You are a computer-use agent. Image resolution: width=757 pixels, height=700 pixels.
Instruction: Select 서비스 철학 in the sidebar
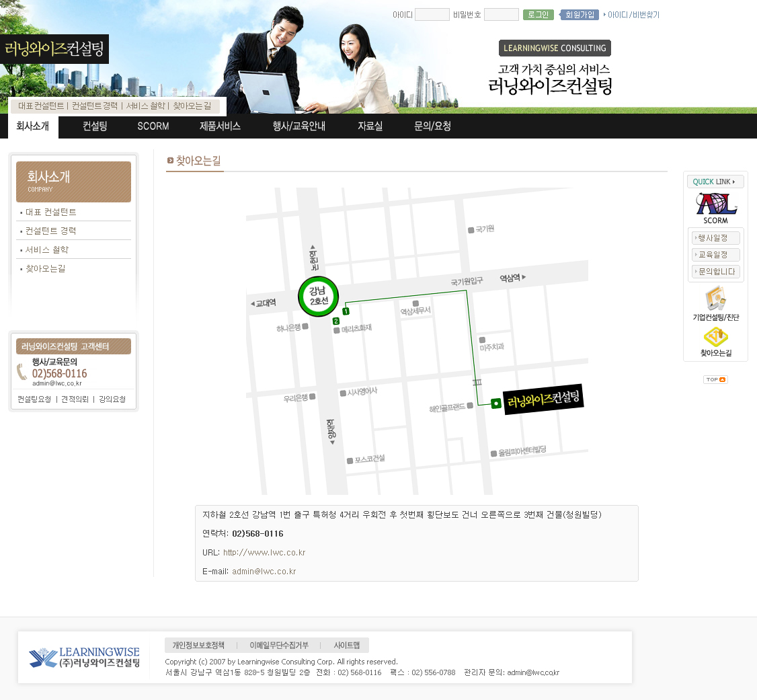(x=47, y=249)
